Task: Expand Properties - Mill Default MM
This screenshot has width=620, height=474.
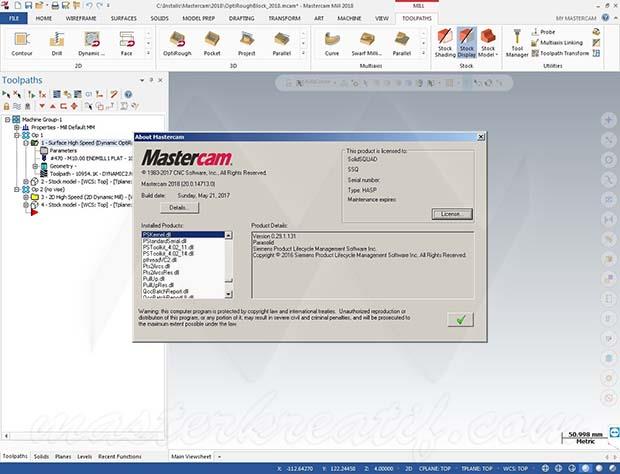Action: pos(17,127)
